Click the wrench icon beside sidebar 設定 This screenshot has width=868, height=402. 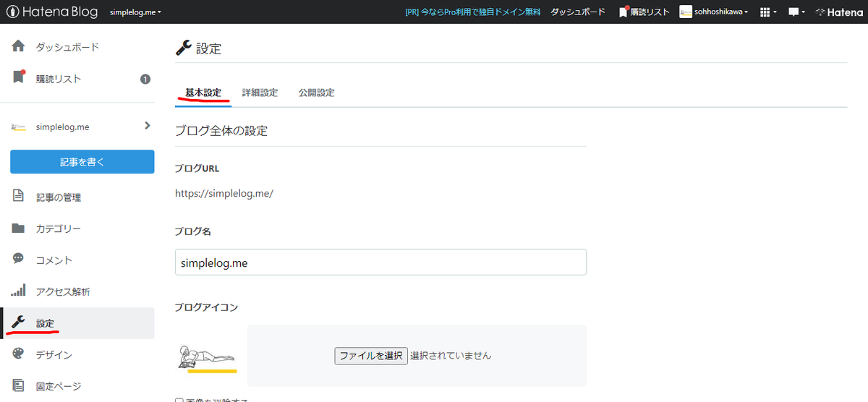19,322
